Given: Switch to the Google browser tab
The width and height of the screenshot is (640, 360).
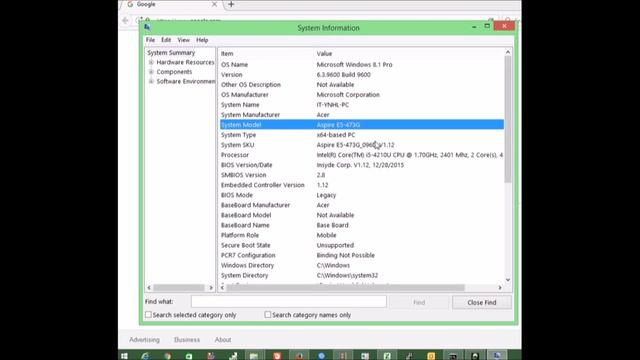Looking at the screenshot, I should coord(171,4).
